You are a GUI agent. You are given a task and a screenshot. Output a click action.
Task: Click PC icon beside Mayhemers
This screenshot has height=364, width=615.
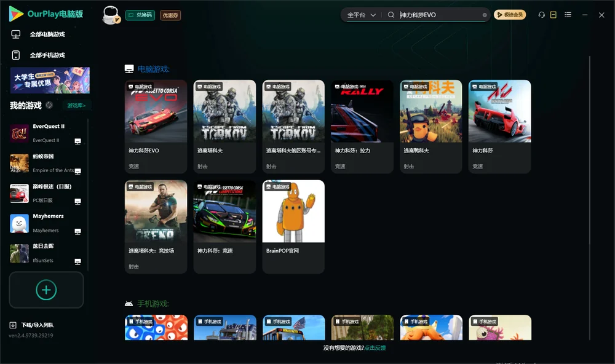77,231
